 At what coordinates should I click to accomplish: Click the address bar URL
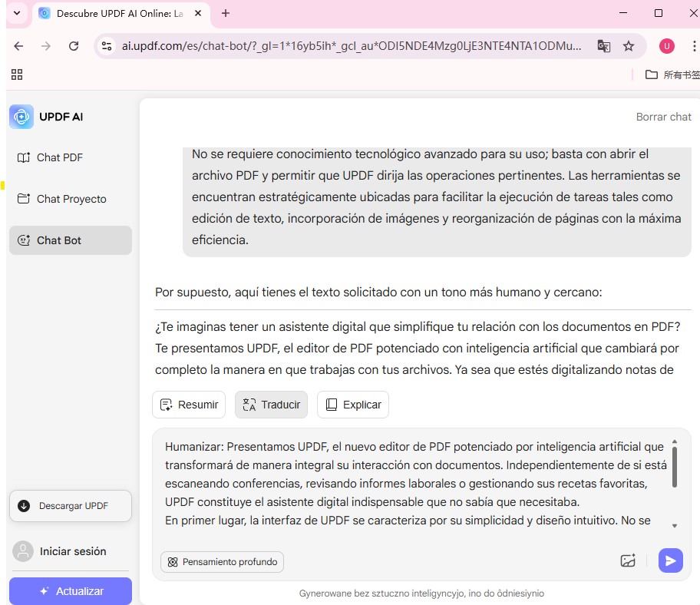click(352, 46)
